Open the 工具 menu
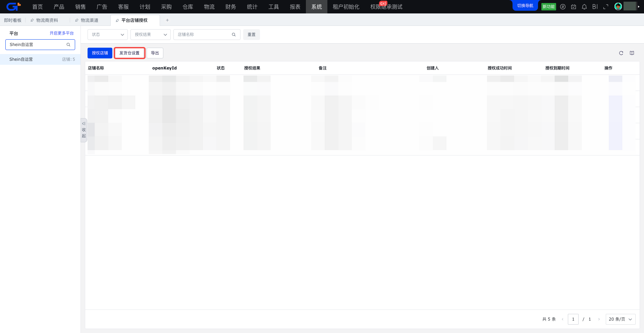Screen dimensions: 644x333 point(274,7)
